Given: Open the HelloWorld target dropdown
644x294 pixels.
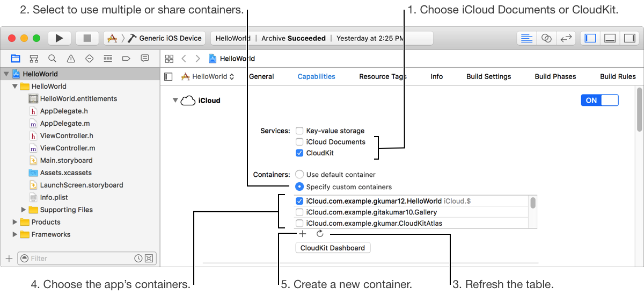Looking at the screenshot, I should point(209,77).
